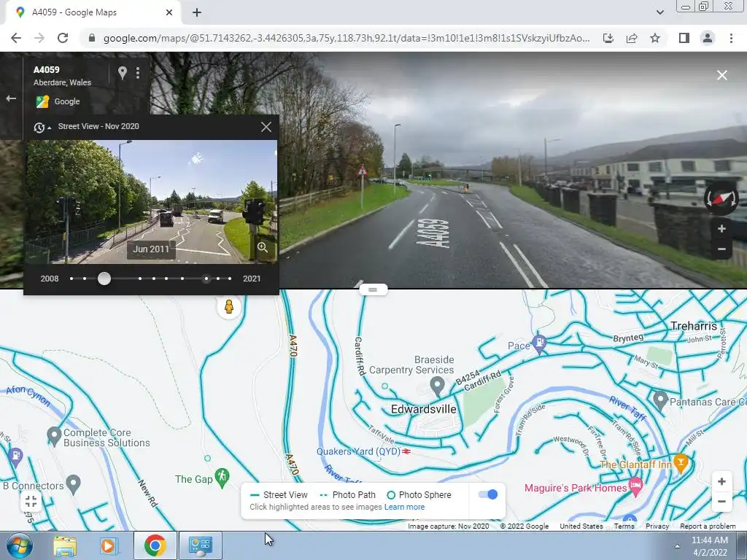Select the highlighted Nov 2020 timeline dot
Viewport: 747px width, 560px height.
206,279
